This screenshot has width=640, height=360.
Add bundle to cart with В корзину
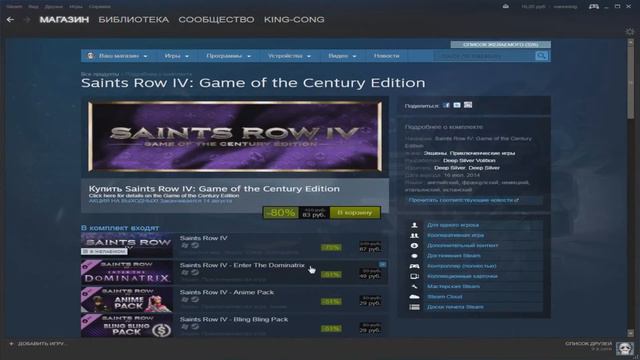[354, 213]
